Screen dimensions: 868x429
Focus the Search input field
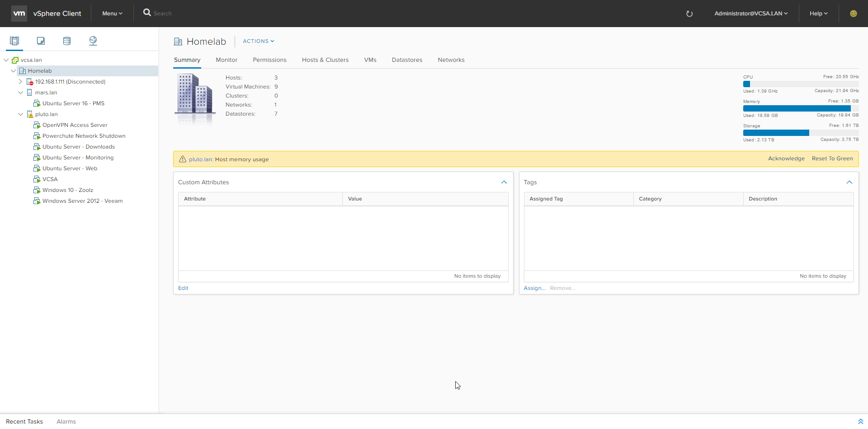[163, 14]
